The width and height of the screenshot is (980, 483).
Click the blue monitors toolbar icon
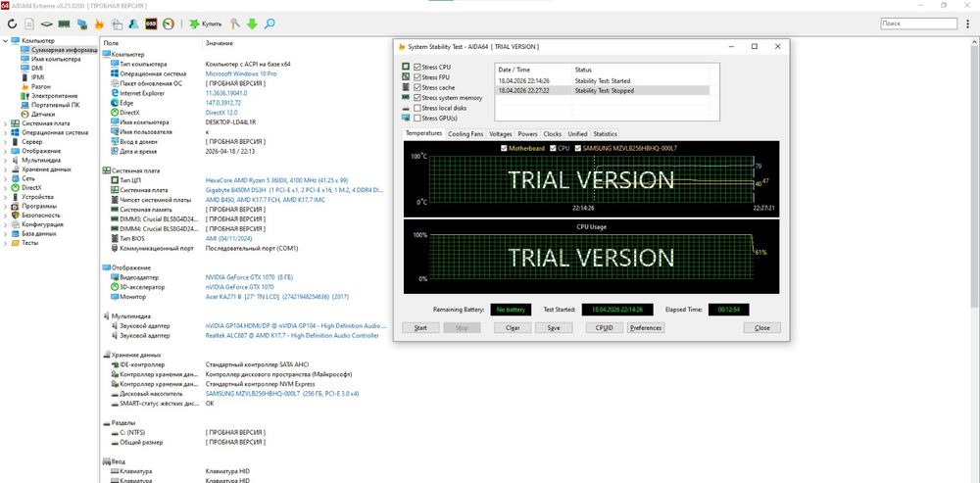[x=81, y=24]
